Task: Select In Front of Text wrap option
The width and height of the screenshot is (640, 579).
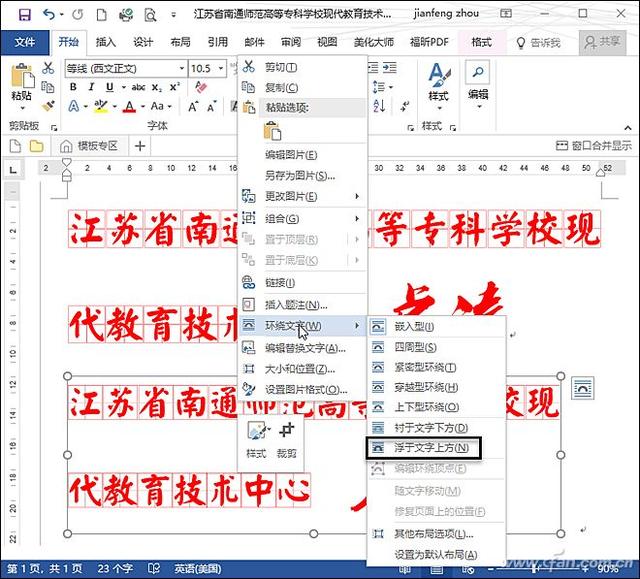Action: (x=424, y=448)
